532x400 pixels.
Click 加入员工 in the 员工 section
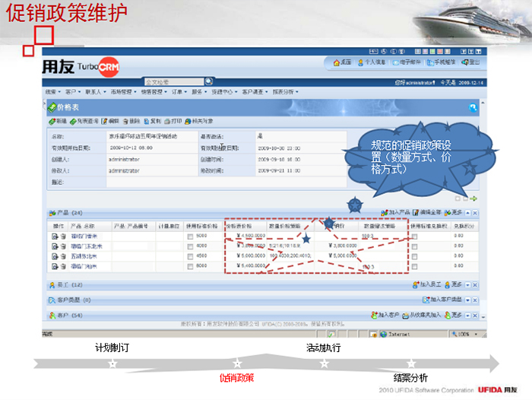pos(427,284)
